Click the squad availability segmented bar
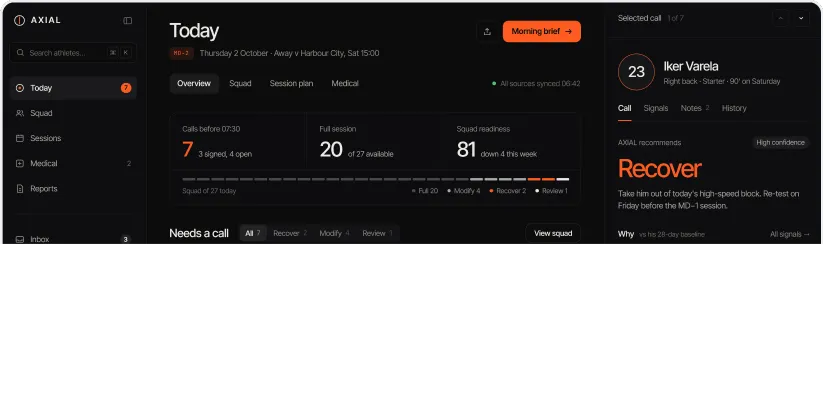 point(376,179)
